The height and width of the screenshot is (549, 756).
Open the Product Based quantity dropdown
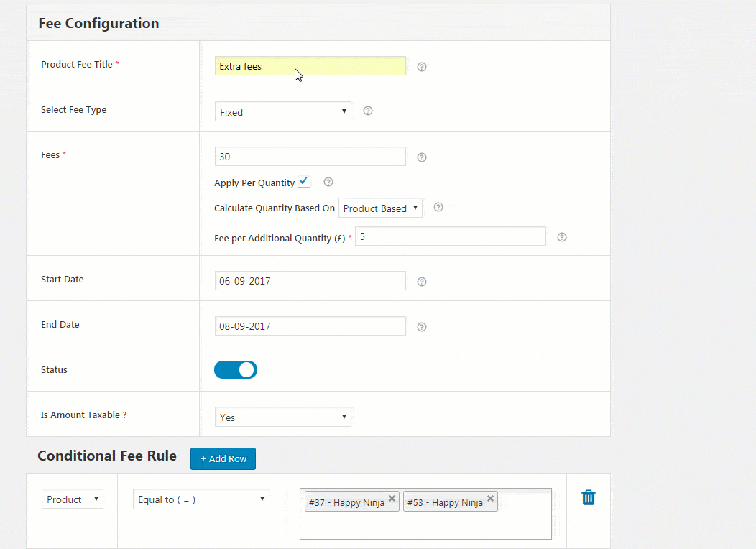[x=380, y=208]
